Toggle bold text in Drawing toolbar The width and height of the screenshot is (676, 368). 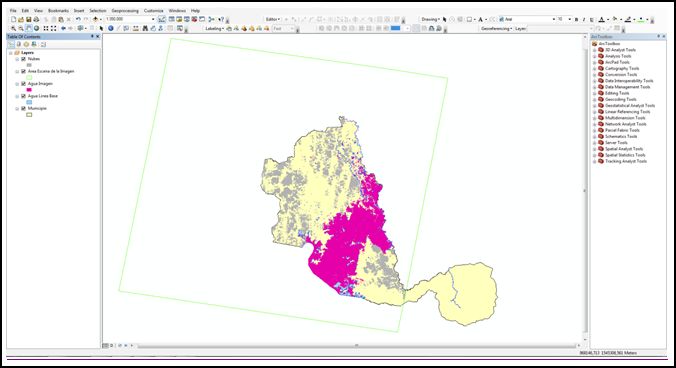pos(576,19)
